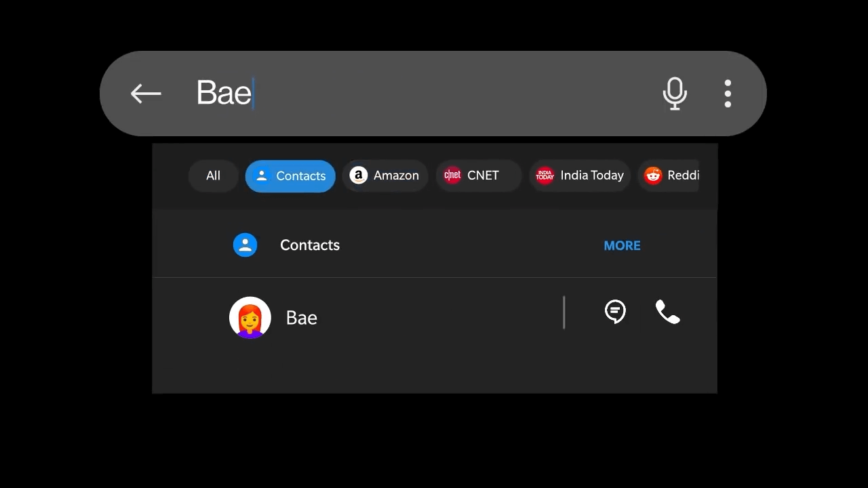Call Bae using the phone icon
This screenshot has height=488, width=868.
click(x=667, y=312)
